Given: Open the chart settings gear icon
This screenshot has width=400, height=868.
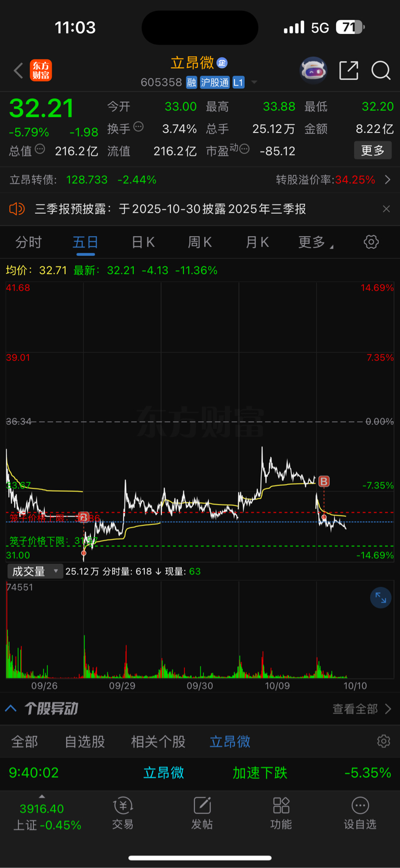Looking at the screenshot, I should click(371, 242).
